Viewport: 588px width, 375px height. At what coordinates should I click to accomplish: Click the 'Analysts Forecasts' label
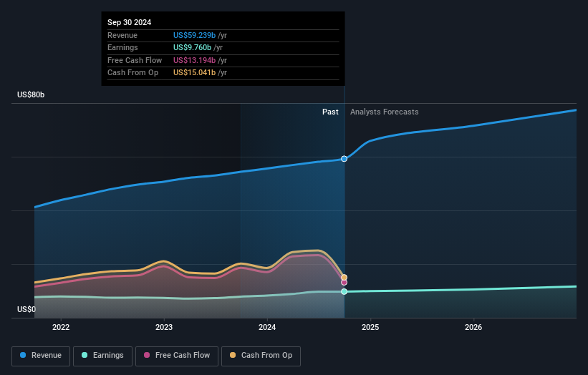pyautogui.click(x=385, y=112)
